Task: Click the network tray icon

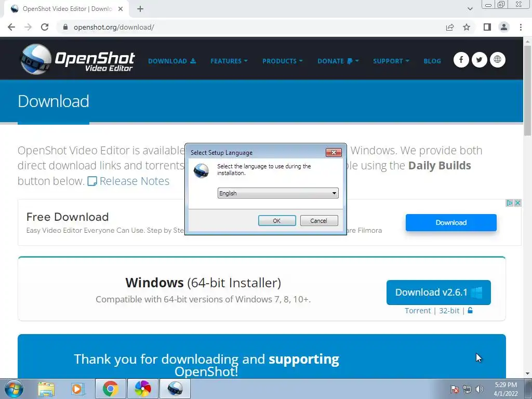Action: [467, 389]
